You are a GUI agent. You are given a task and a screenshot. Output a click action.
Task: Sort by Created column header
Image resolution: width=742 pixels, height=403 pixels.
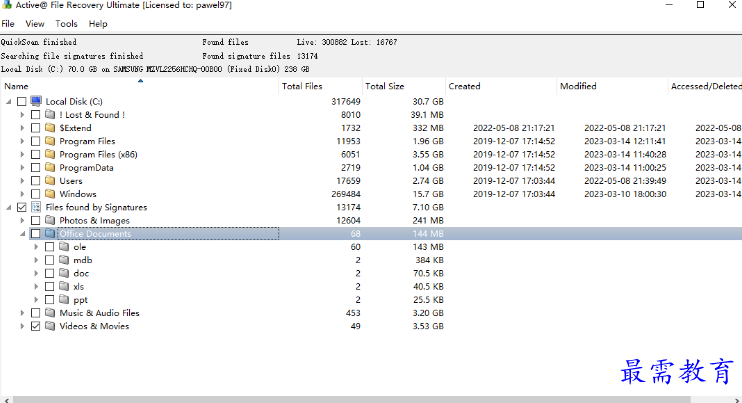point(501,86)
